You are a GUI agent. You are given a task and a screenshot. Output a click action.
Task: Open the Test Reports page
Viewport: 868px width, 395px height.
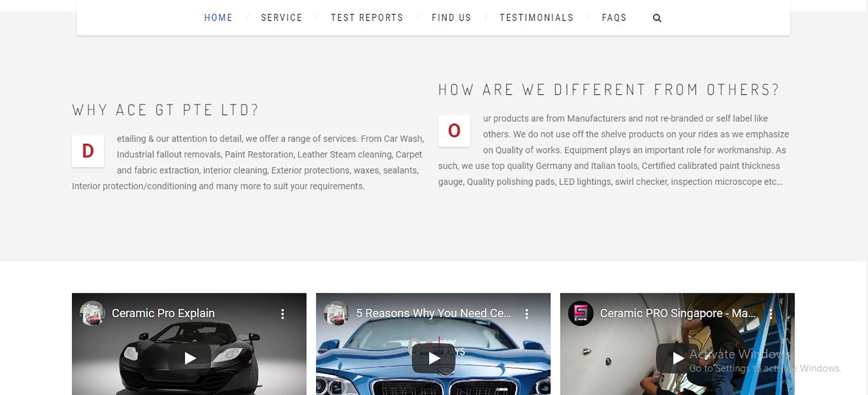coord(367,18)
